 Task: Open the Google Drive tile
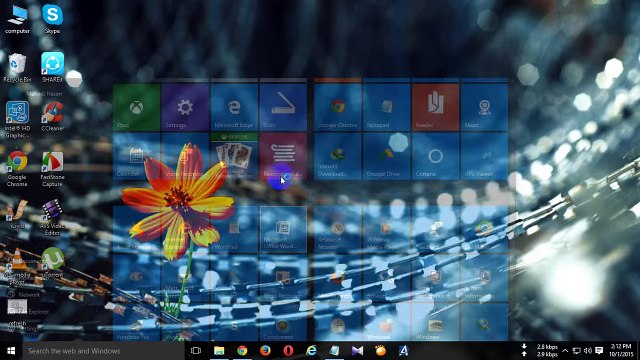(x=387, y=156)
